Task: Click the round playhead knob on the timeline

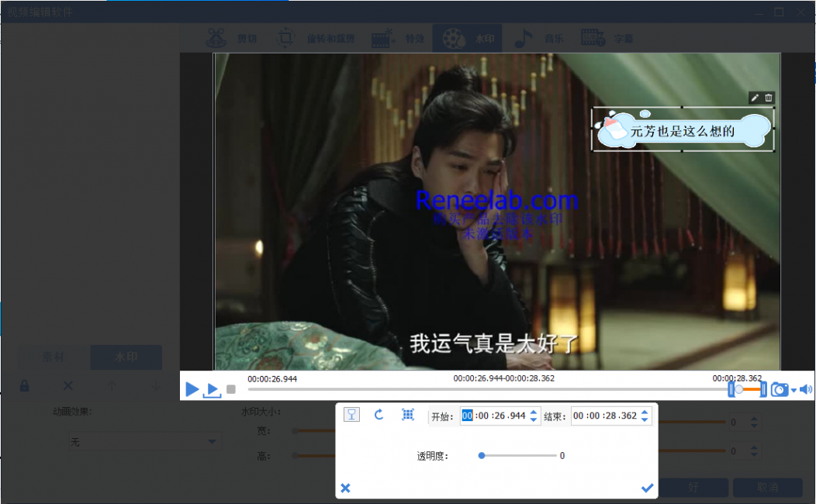Action: pos(739,389)
